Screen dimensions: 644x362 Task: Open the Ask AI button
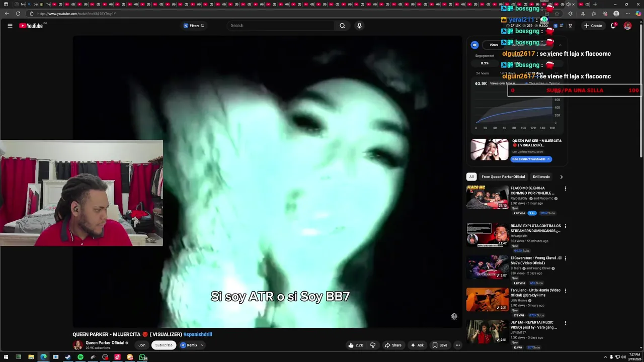pyautogui.click(x=417, y=345)
